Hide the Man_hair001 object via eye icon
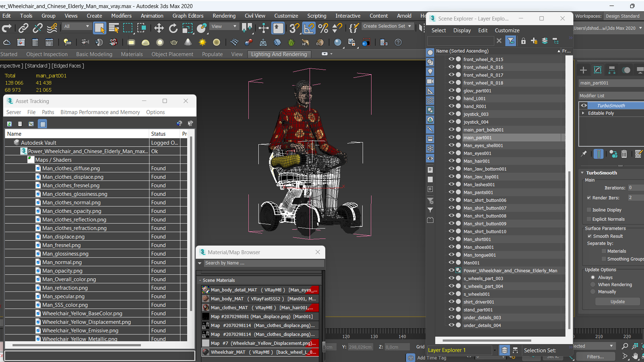 click(x=451, y=161)
